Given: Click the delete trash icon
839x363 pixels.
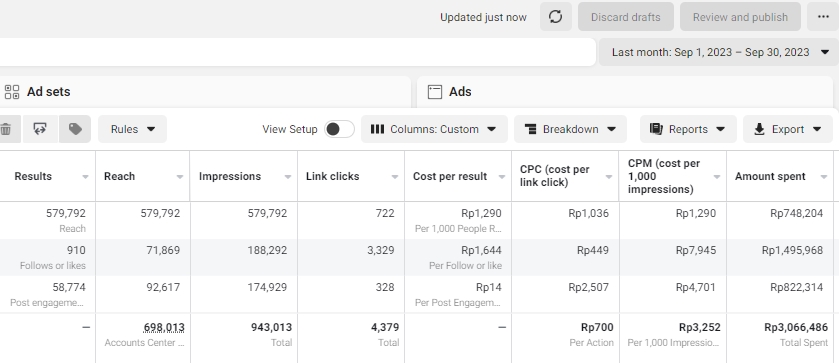Looking at the screenshot, I should point(6,129).
